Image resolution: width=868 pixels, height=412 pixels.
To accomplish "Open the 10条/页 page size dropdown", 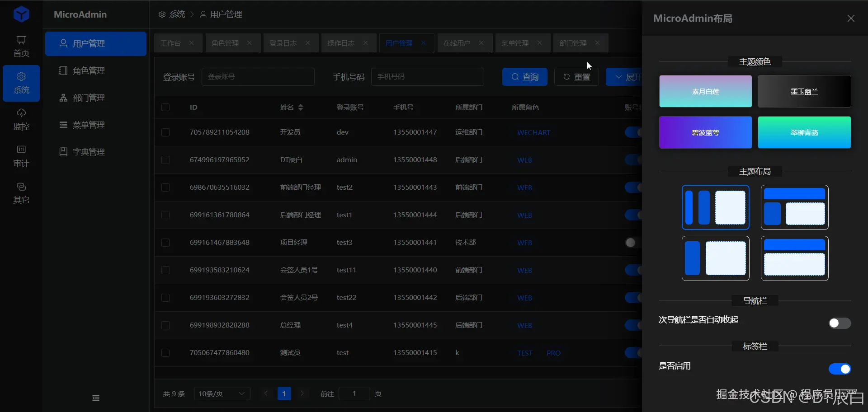I will [x=222, y=393].
